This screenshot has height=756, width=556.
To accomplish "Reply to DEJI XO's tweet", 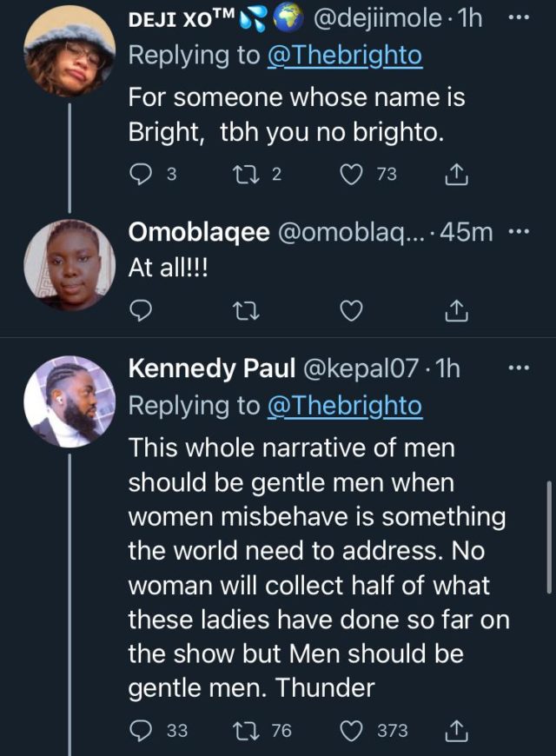I will [141, 175].
